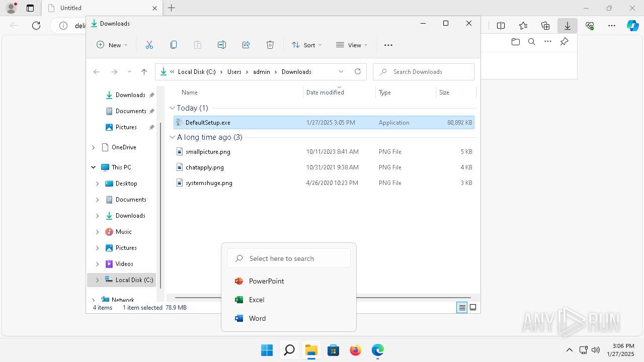Click Edge Downloads toolbar icon
This screenshot has height=362, width=644.
(x=568, y=26)
